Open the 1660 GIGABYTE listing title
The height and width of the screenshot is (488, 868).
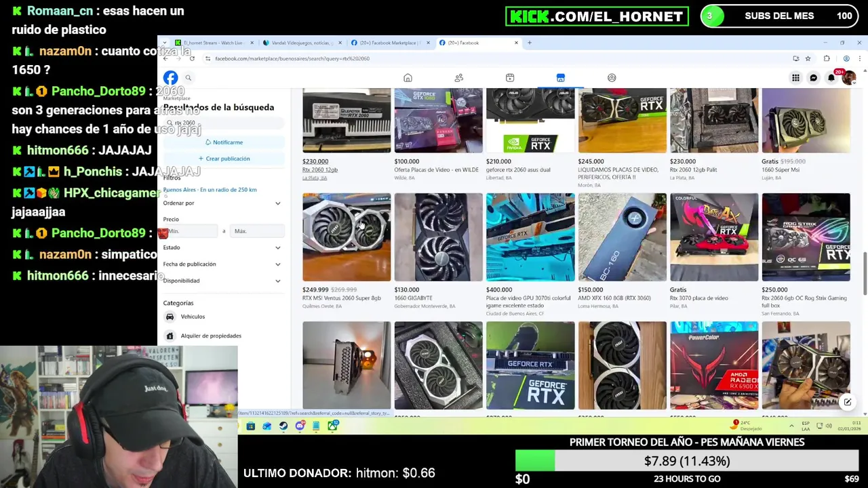pyautogui.click(x=413, y=298)
